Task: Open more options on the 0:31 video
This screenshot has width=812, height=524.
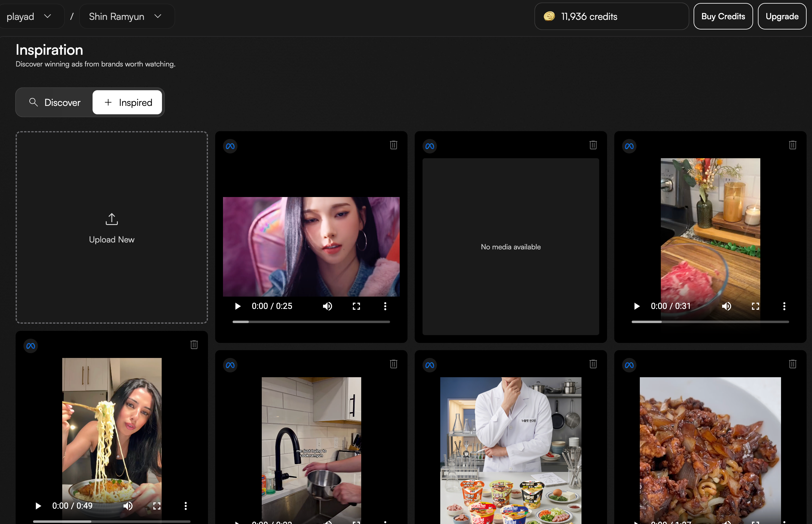Action: point(784,306)
